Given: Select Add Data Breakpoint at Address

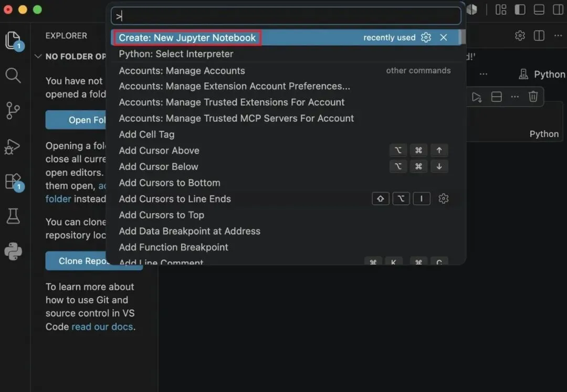Looking at the screenshot, I should [286, 231].
